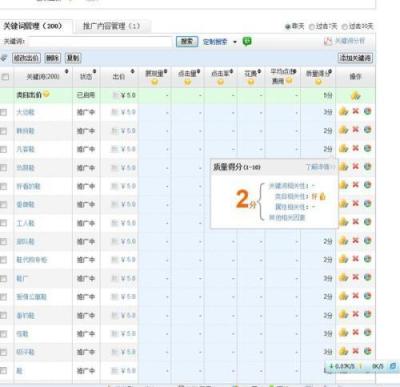Image resolution: width=400 pixels, height=387 pixels.
Task: Click the sort arrows on the 出价 column header
Action: 132,72
